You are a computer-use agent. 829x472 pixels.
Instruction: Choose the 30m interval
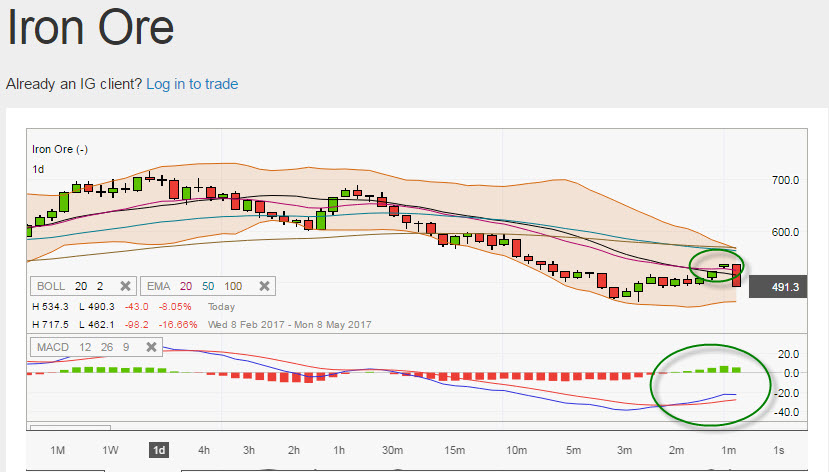[392, 450]
